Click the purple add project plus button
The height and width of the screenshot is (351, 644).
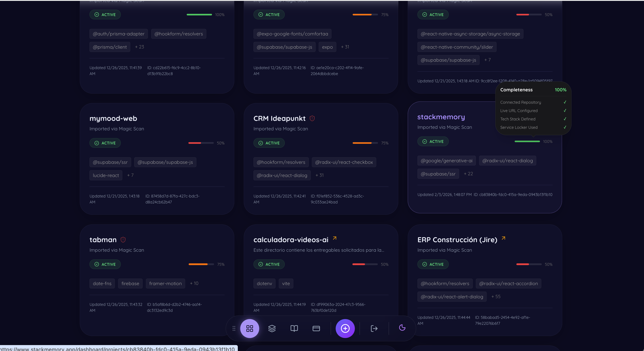[x=345, y=328]
